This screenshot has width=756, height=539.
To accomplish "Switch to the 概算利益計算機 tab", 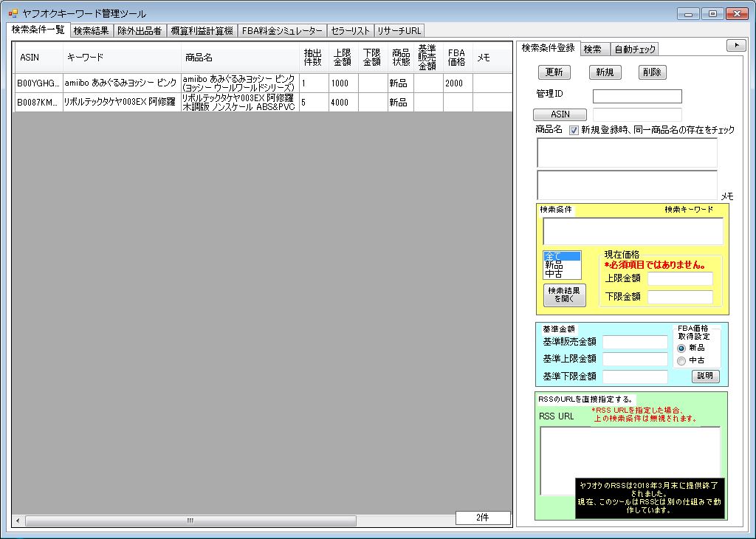I will click(x=202, y=31).
